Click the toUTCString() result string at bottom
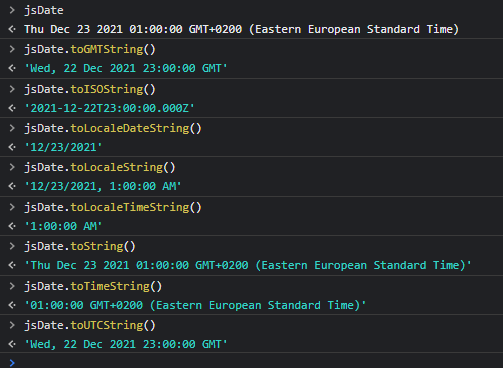 (x=126, y=344)
